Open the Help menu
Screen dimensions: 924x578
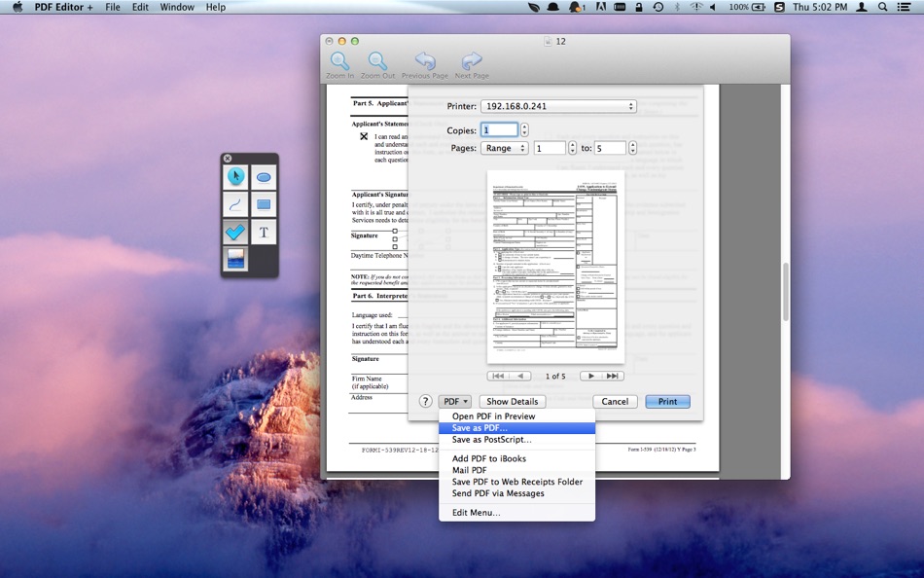click(216, 7)
